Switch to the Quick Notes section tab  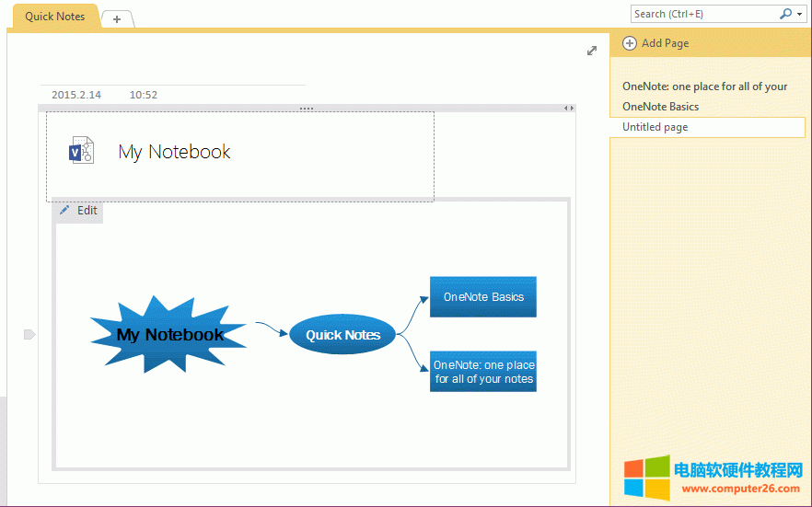[54, 17]
